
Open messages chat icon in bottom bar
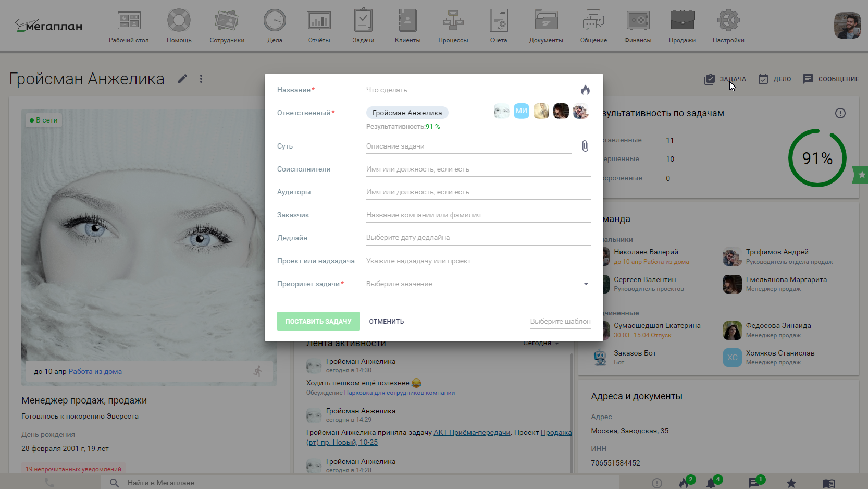(x=753, y=483)
